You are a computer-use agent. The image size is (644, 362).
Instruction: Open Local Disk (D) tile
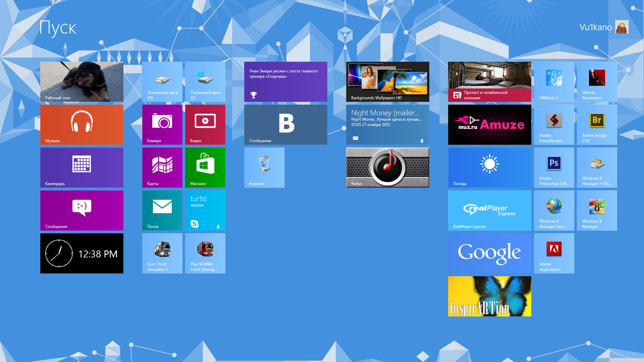click(x=162, y=81)
